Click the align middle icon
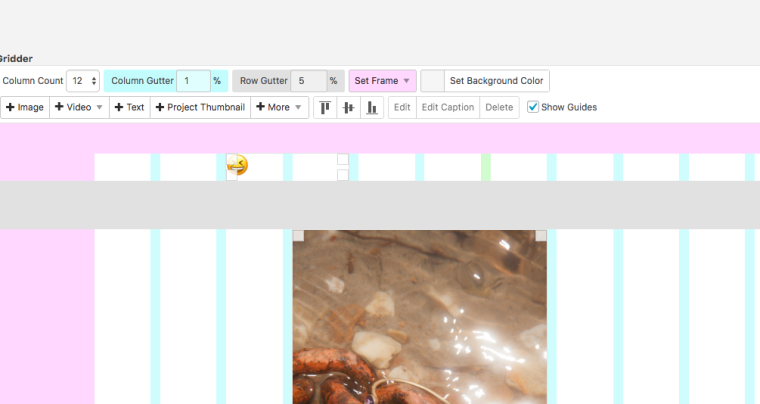The image size is (760, 404). pos(349,107)
